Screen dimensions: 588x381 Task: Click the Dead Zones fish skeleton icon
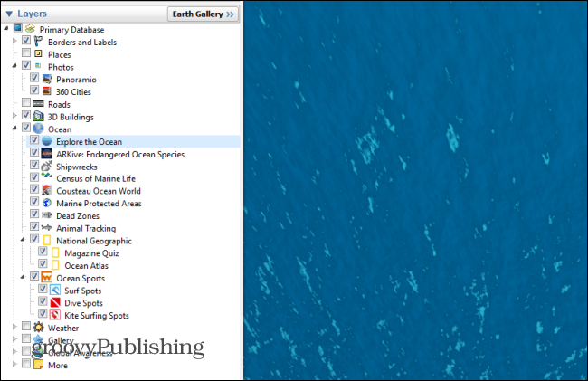[47, 214]
